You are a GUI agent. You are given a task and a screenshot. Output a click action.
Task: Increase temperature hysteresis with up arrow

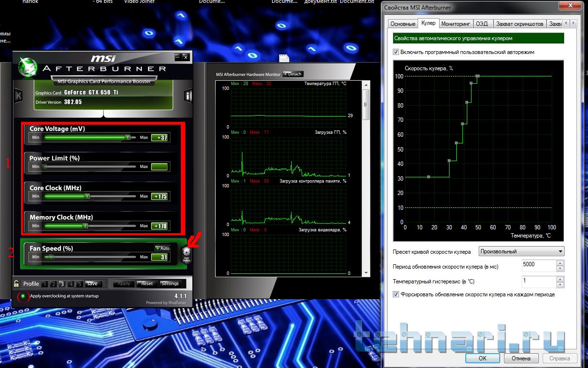(560, 279)
